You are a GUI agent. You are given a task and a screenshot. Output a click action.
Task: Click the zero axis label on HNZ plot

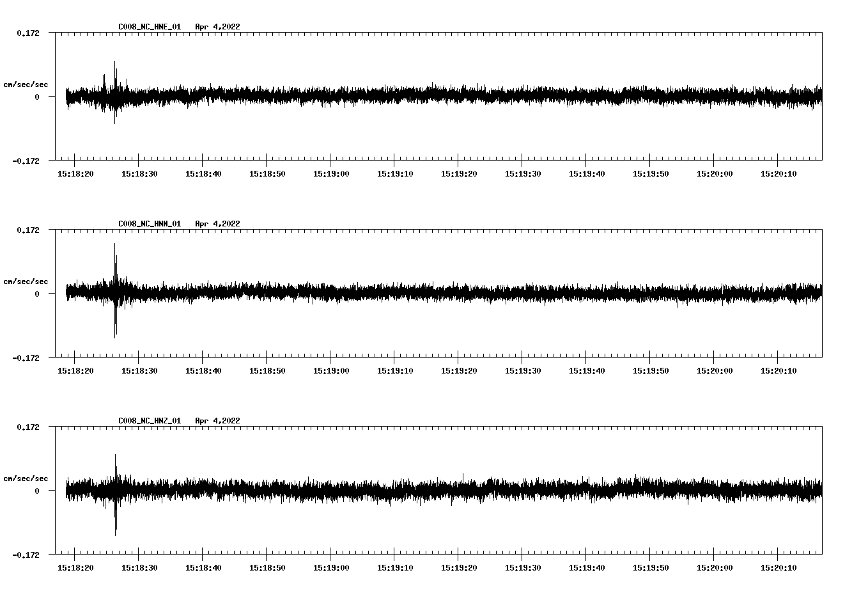[37, 491]
